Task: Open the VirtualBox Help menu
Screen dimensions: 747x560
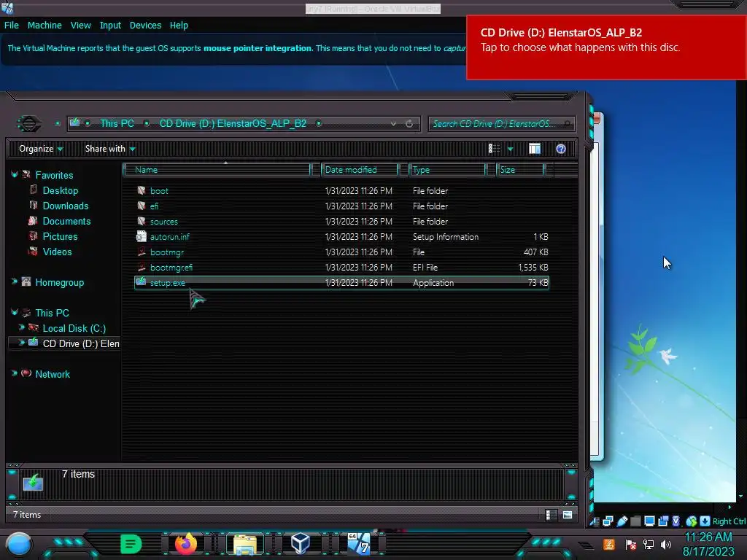Action: click(179, 26)
